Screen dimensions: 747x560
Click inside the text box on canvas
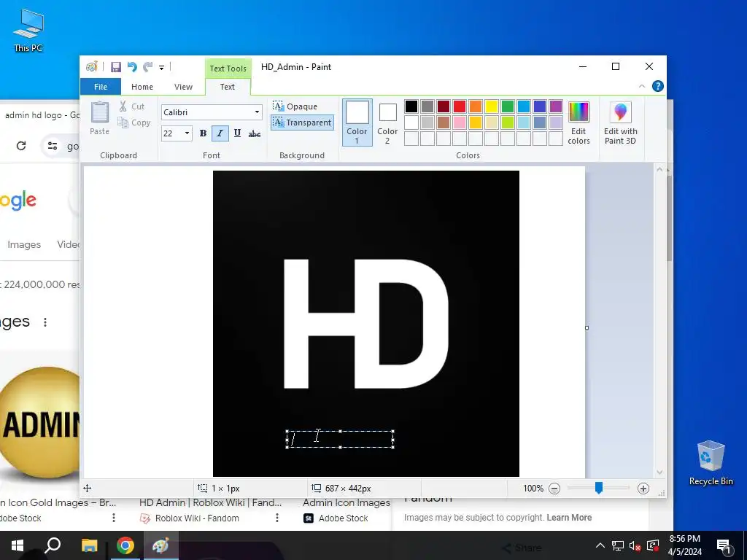point(340,439)
